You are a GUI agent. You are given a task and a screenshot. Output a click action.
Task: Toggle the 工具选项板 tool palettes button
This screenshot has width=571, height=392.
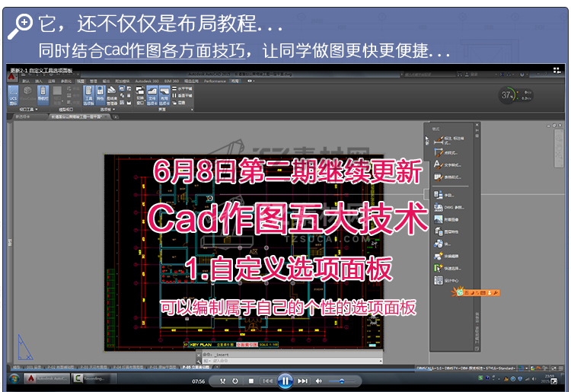(88, 95)
